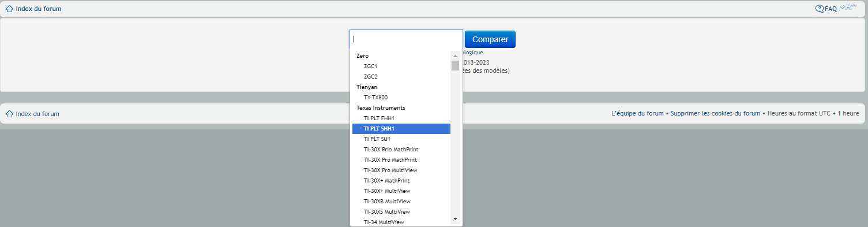Change font size with the A icon

(x=847, y=7)
